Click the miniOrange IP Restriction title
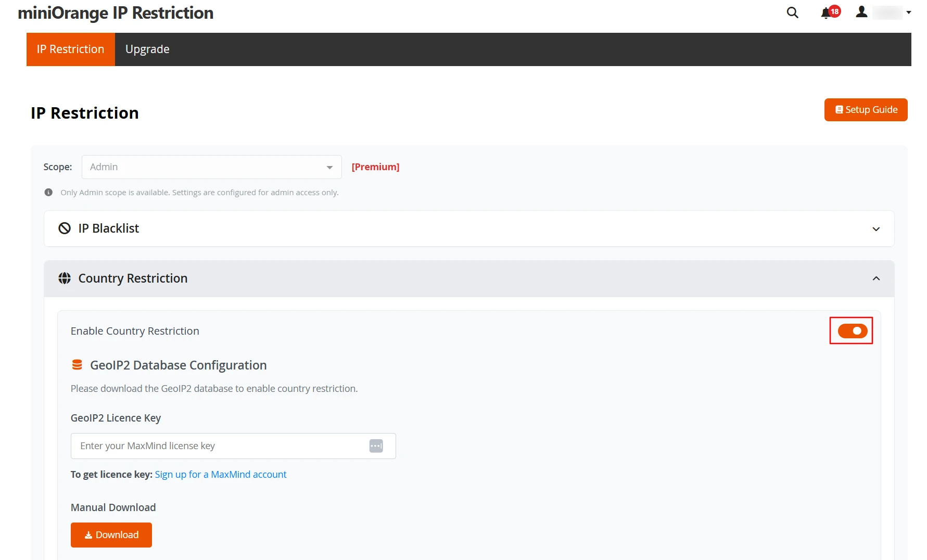Image resolution: width=927 pixels, height=560 pixels. (116, 13)
